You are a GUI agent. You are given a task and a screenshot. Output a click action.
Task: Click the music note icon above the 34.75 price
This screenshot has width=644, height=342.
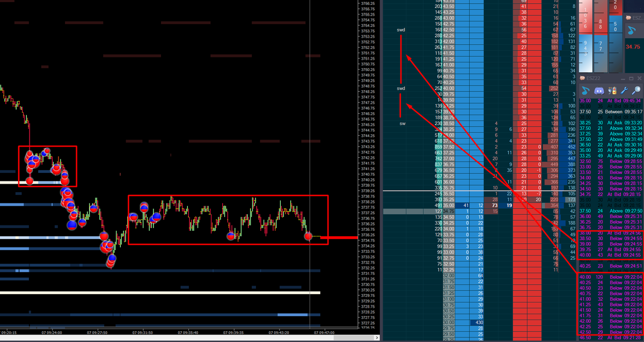coord(632,30)
